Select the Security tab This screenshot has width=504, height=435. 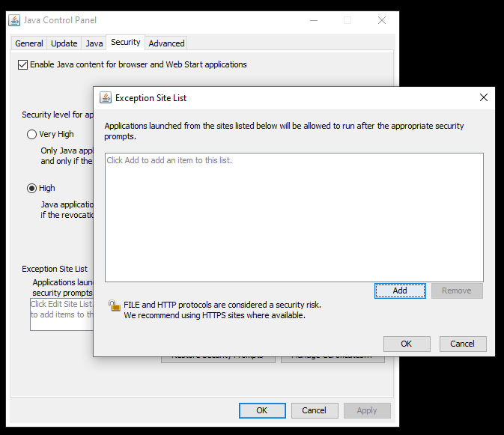(x=126, y=43)
